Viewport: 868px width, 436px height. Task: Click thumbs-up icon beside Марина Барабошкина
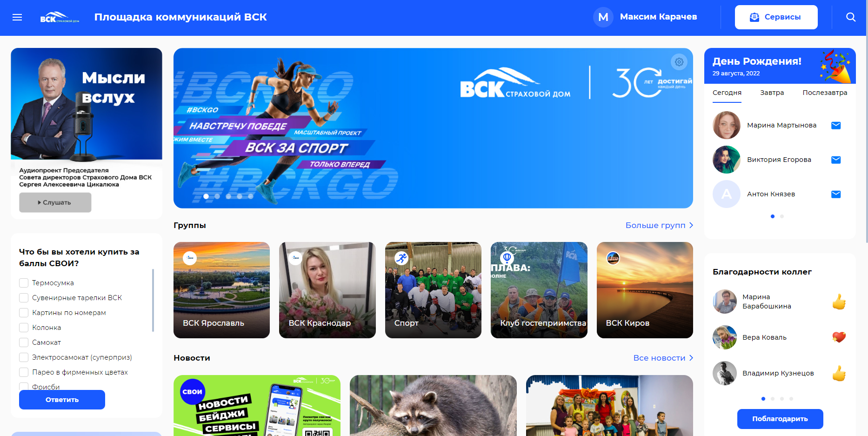pos(839,302)
